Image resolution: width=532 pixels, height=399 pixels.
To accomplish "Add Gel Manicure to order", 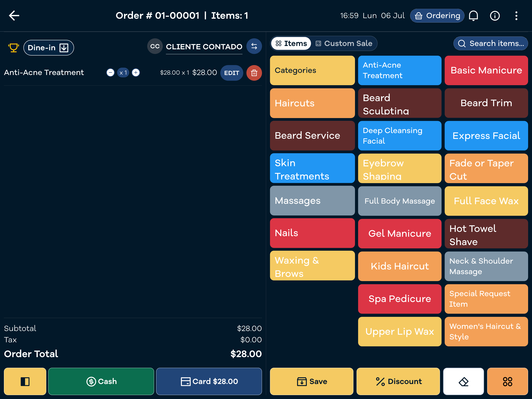I will [x=399, y=233].
